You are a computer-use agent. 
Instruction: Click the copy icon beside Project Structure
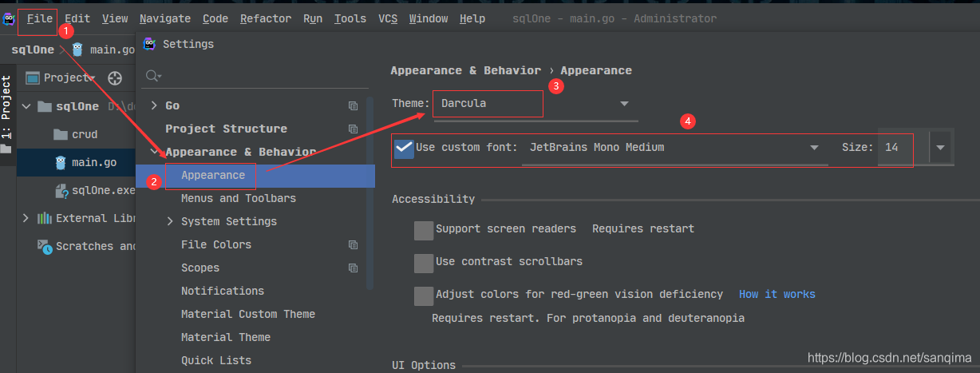353,129
